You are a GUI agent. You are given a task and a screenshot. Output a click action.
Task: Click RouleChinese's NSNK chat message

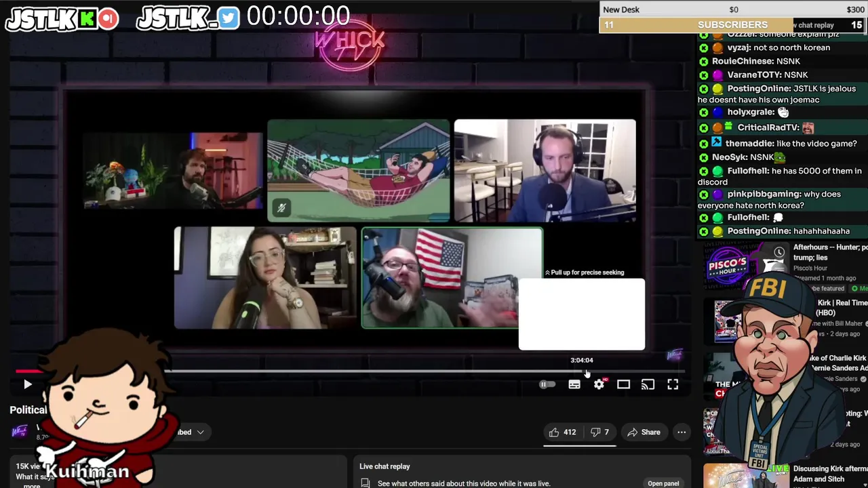(756, 61)
